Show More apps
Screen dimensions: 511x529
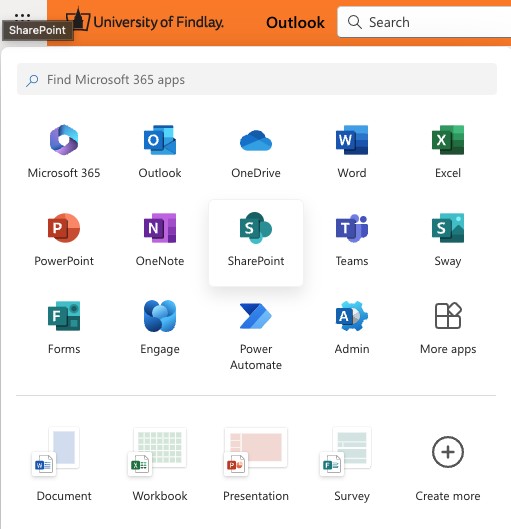(448, 328)
